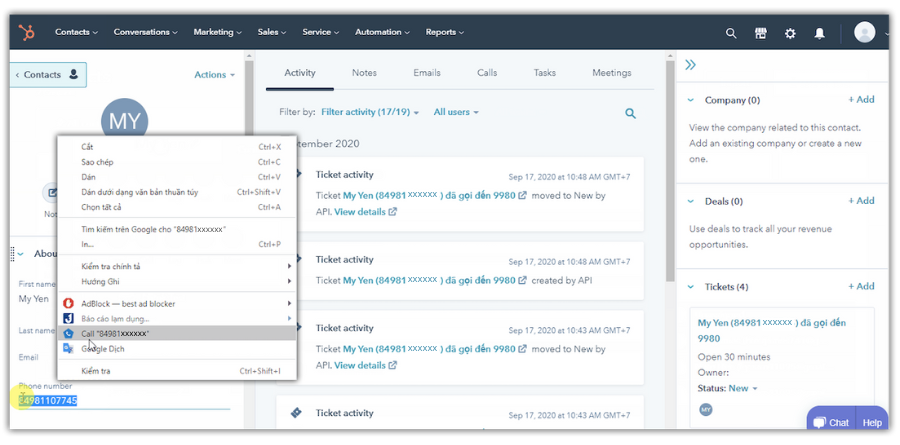
Task: Click the HubSpot sprocket logo
Action: click(27, 32)
